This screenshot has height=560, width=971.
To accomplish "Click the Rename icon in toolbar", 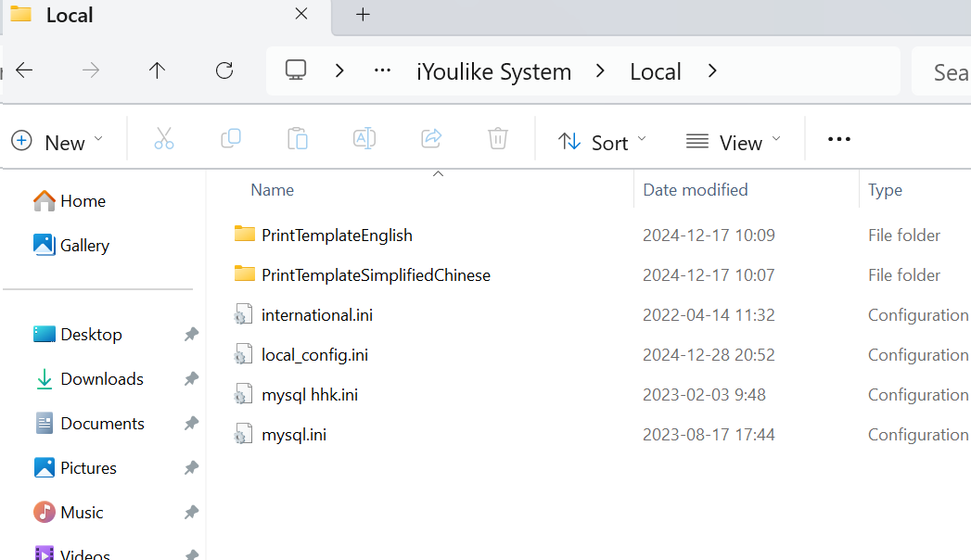I will (x=364, y=140).
